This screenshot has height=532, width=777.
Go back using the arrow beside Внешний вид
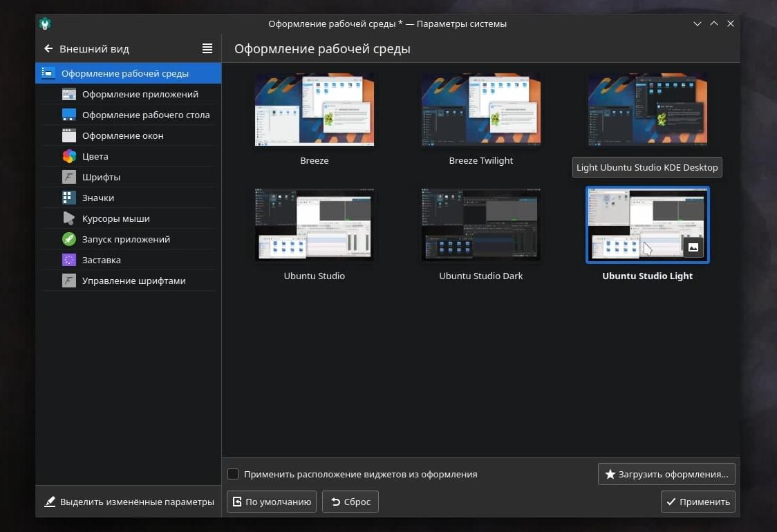point(48,48)
